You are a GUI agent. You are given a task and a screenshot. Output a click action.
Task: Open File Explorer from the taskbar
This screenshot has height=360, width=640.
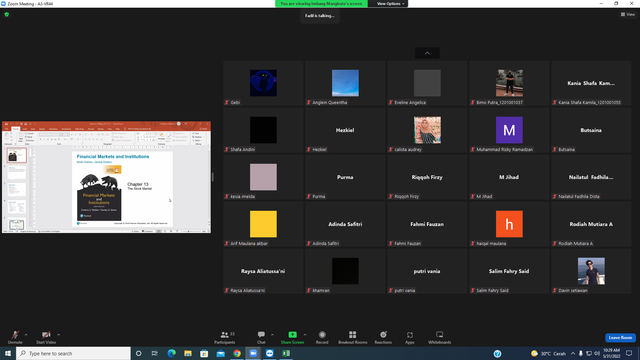(x=188, y=353)
